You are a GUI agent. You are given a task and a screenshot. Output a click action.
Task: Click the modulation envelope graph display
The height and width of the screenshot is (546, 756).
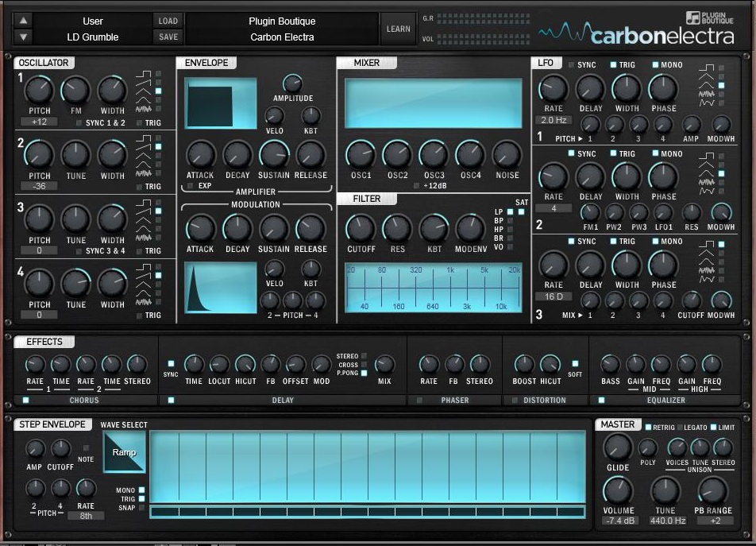tap(221, 288)
